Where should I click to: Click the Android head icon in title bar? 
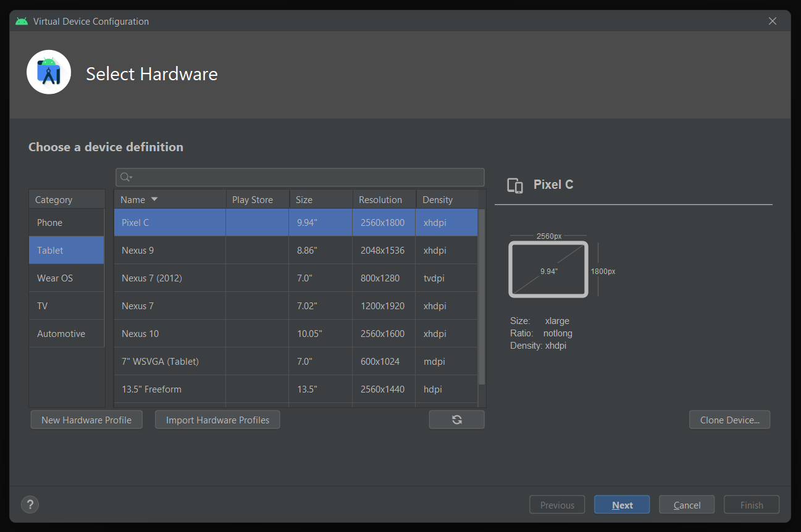(22, 21)
